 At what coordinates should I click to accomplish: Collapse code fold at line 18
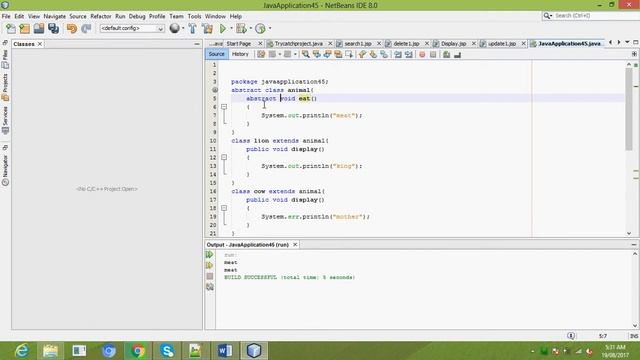pyautogui.click(x=224, y=208)
